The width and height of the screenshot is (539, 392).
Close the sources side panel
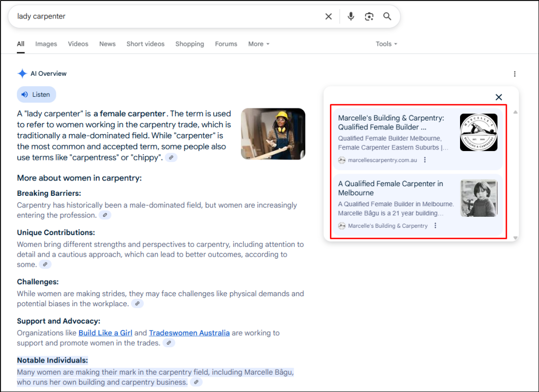click(x=498, y=97)
